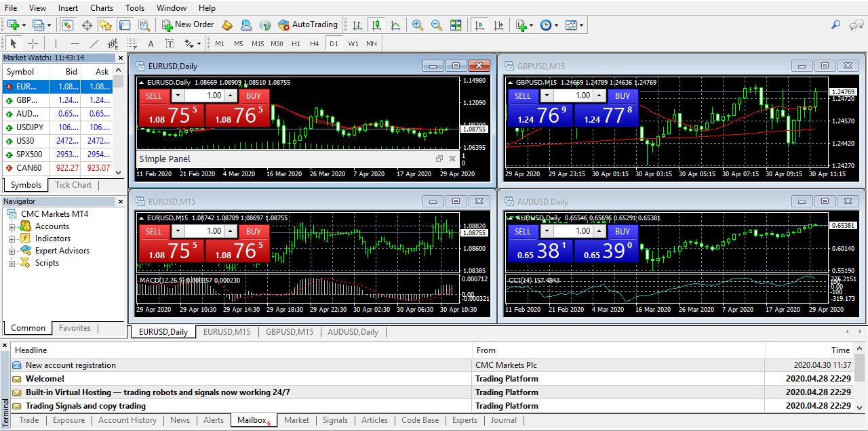Close the Terminal panel
The image size is (868, 431).
pyautogui.click(x=5, y=346)
